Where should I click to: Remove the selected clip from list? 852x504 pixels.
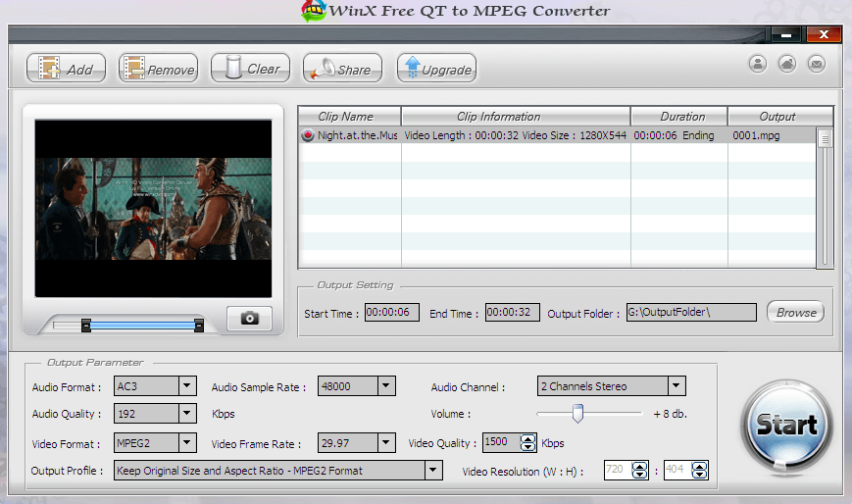(158, 69)
